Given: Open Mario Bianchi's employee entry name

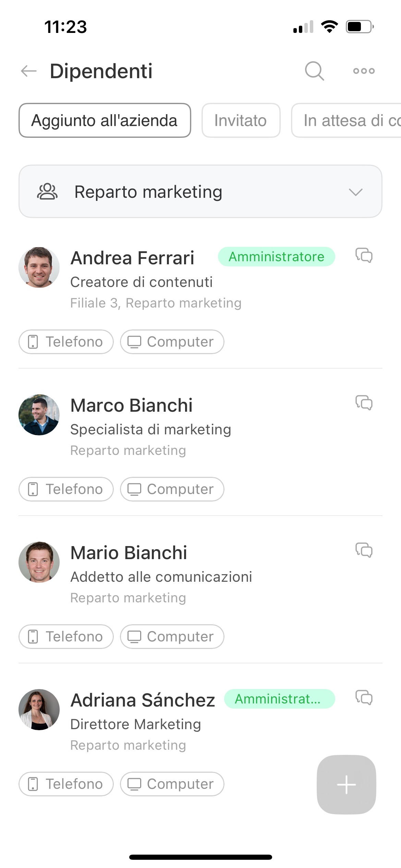Looking at the screenshot, I should click(129, 553).
